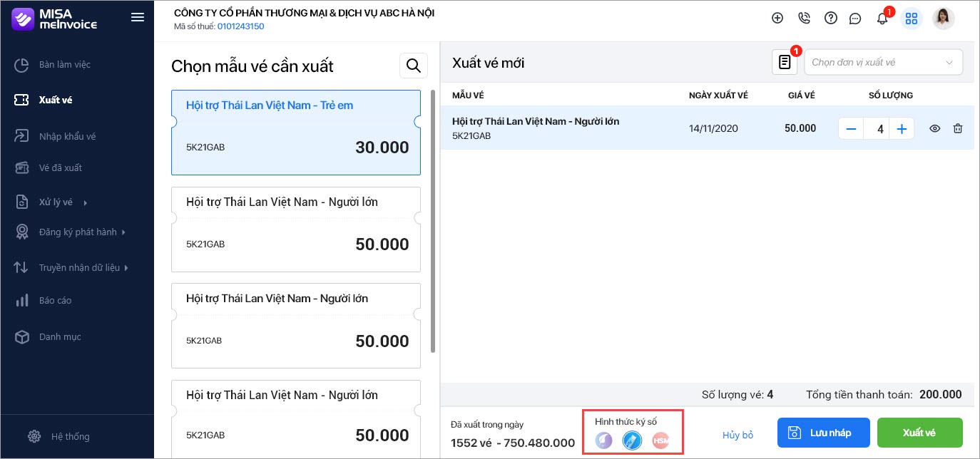Image resolution: width=980 pixels, height=459 pixels.
Task: Select the HSM digital signing method
Action: [x=660, y=440]
